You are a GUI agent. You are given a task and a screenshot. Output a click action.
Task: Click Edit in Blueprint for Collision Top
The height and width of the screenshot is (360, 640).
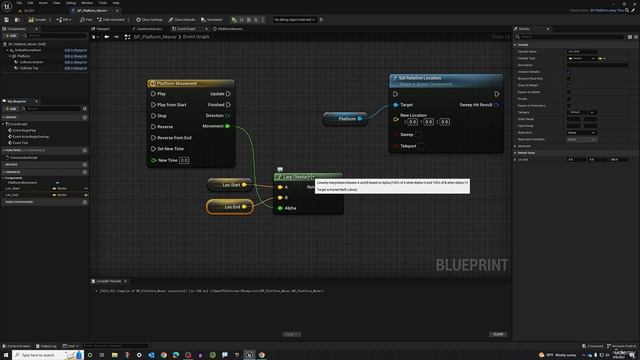[x=76, y=68]
